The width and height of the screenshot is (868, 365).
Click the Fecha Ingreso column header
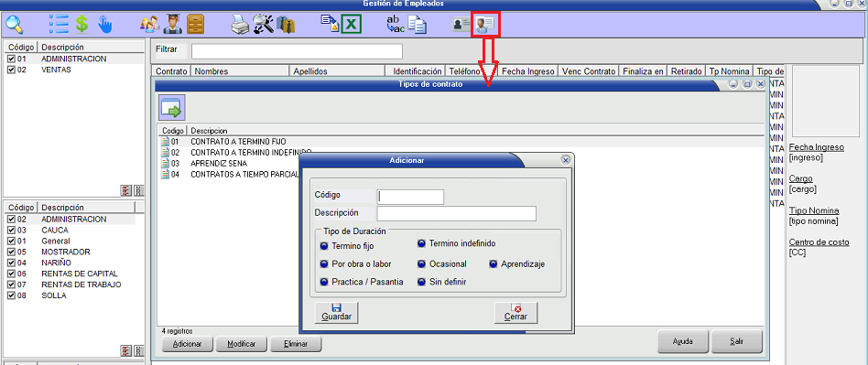(526, 71)
